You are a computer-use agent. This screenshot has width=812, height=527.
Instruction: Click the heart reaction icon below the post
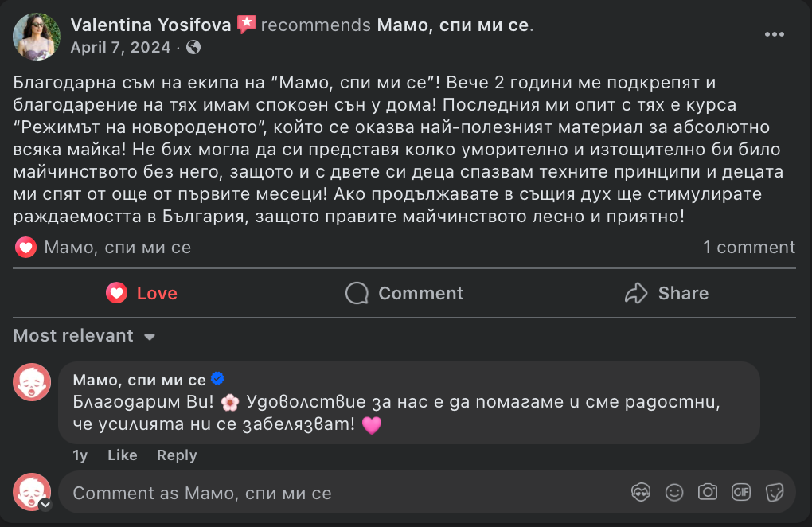pyautogui.click(x=25, y=248)
